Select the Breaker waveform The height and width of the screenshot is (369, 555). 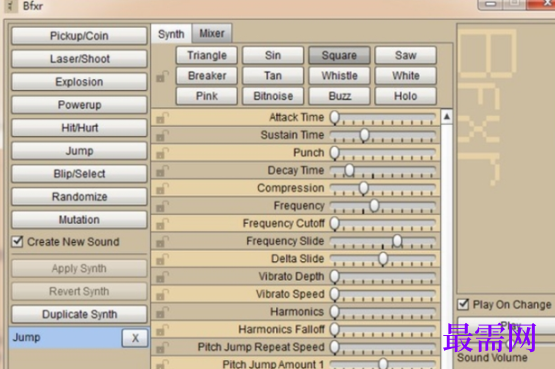(x=207, y=76)
